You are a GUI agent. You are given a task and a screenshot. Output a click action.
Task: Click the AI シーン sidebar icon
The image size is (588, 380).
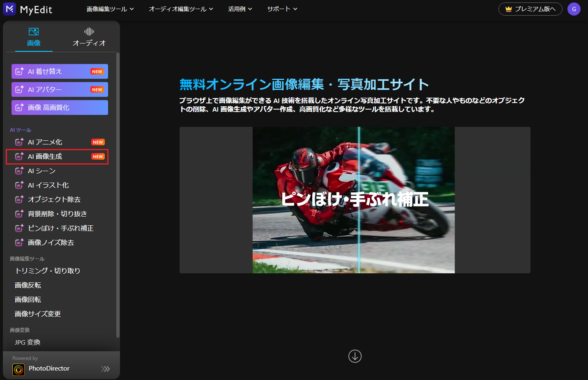click(19, 171)
